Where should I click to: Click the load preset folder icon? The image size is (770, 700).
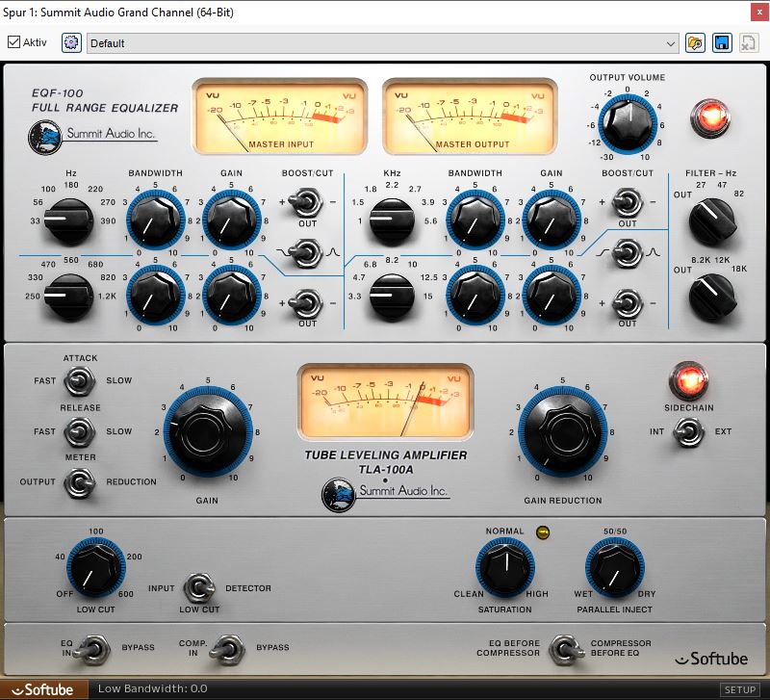click(695, 43)
